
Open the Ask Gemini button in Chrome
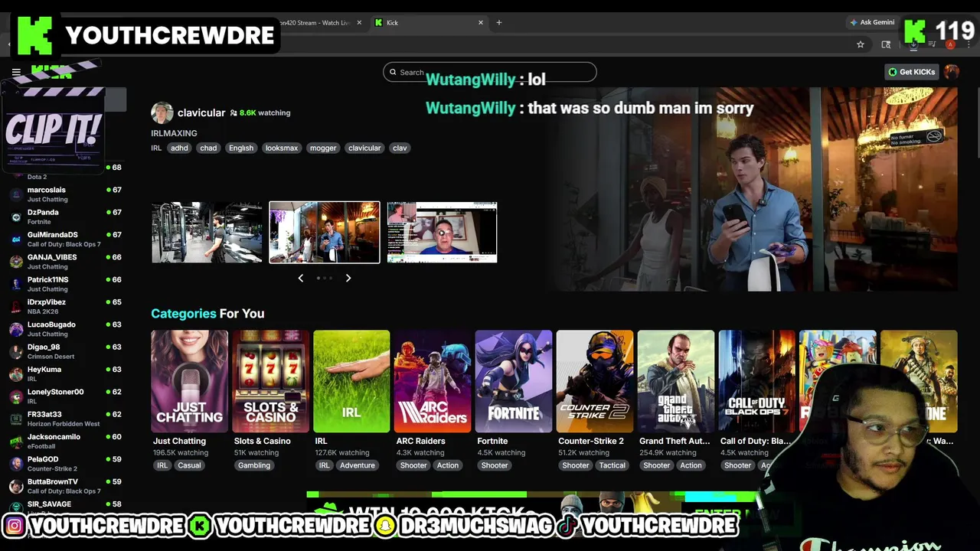click(872, 22)
